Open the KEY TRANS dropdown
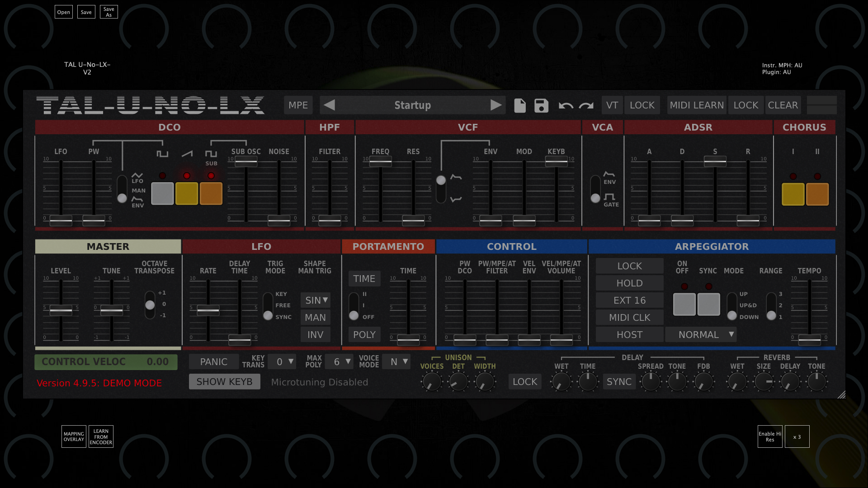Screen dimensions: 868x488 tap(282, 362)
